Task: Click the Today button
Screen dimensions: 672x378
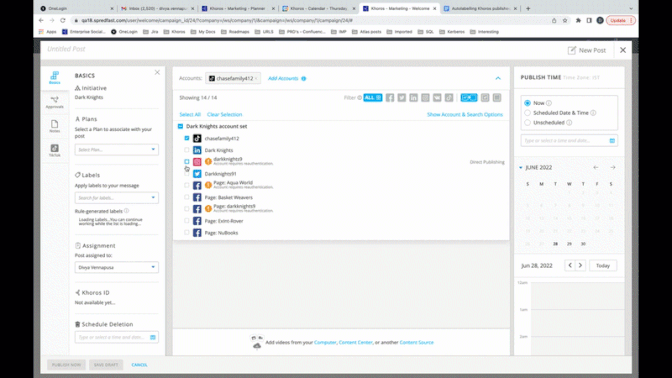Action: [603, 266]
